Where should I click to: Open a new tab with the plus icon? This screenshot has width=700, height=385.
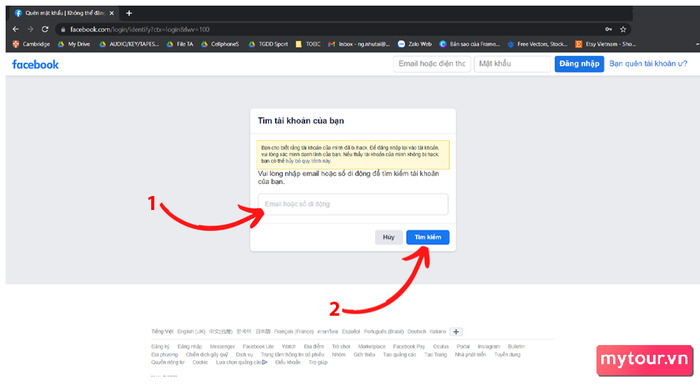[x=129, y=13]
